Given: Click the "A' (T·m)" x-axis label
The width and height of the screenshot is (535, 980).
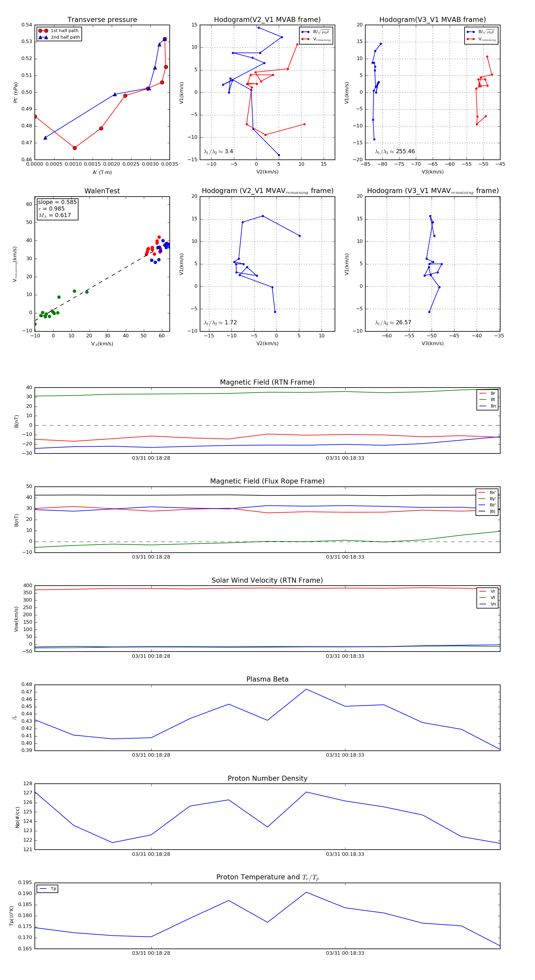Looking at the screenshot, I should coord(102,172).
